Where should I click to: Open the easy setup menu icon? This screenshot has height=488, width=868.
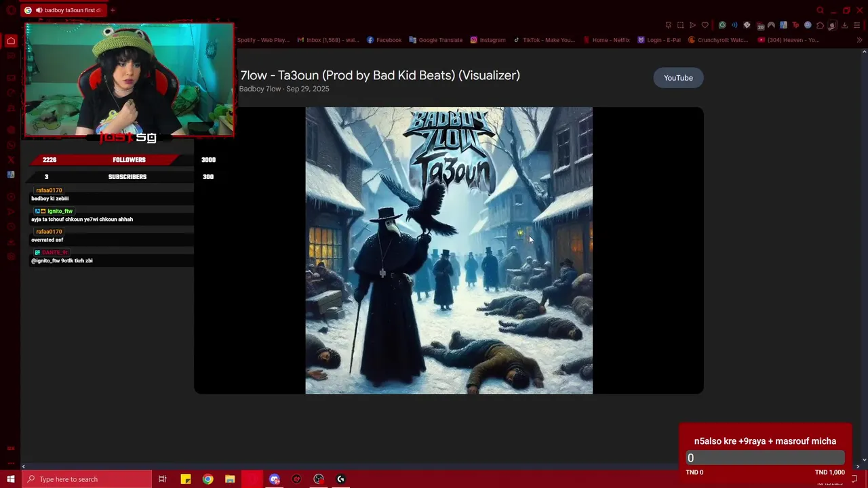(x=856, y=25)
